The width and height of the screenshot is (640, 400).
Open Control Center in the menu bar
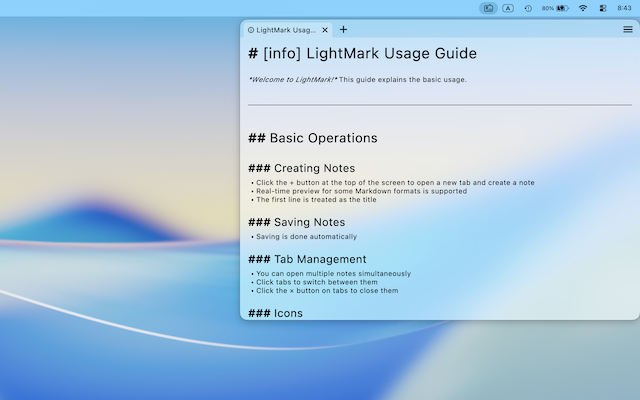pyautogui.click(x=603, y=8)
